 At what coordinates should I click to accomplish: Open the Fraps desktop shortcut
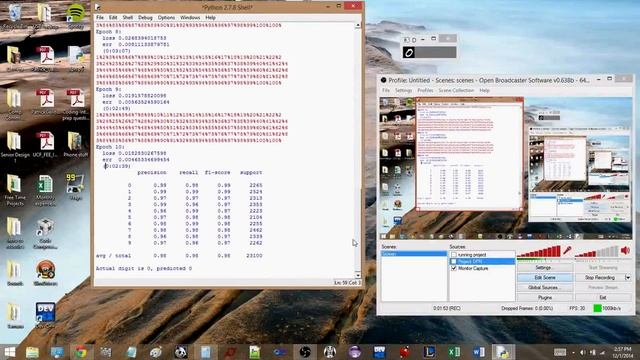tap(76, 187)
